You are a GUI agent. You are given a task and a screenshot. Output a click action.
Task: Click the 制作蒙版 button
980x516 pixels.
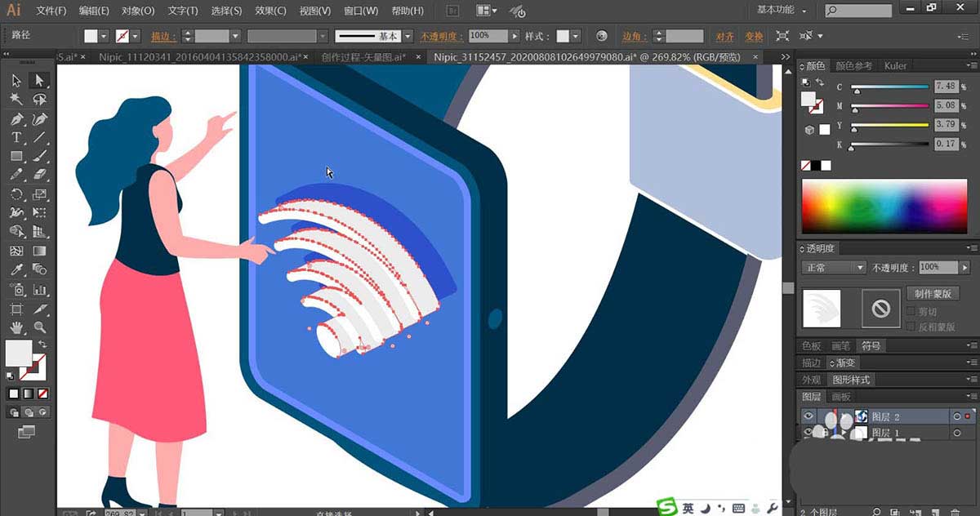pos(932,293)
